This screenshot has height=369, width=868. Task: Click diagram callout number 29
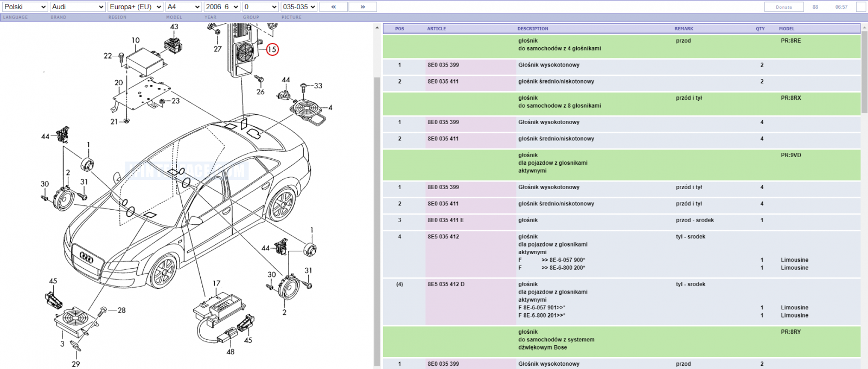(x=76, y=364)
